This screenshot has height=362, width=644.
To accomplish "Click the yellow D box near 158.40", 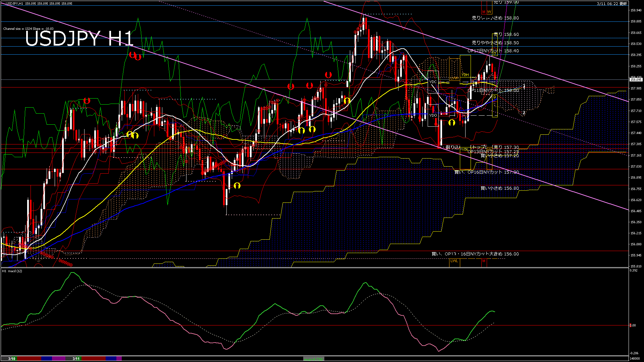I will coord(495,53).
